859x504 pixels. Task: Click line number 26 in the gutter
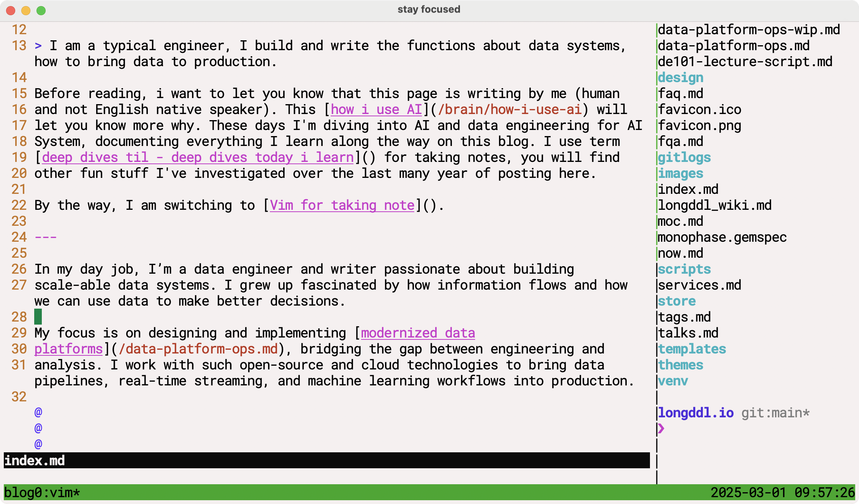[19, 269]
